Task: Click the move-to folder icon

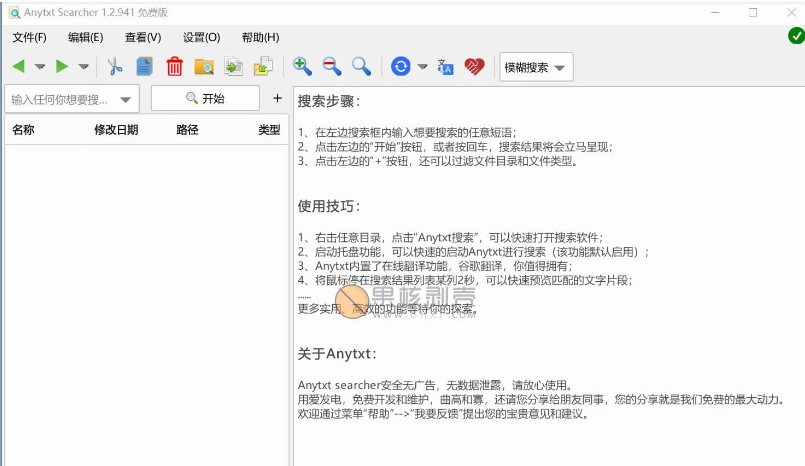Action: [263, 67]
